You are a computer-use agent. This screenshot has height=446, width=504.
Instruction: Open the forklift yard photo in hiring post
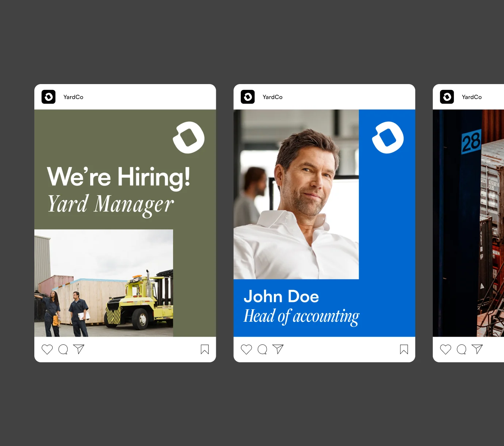[104, 283]
